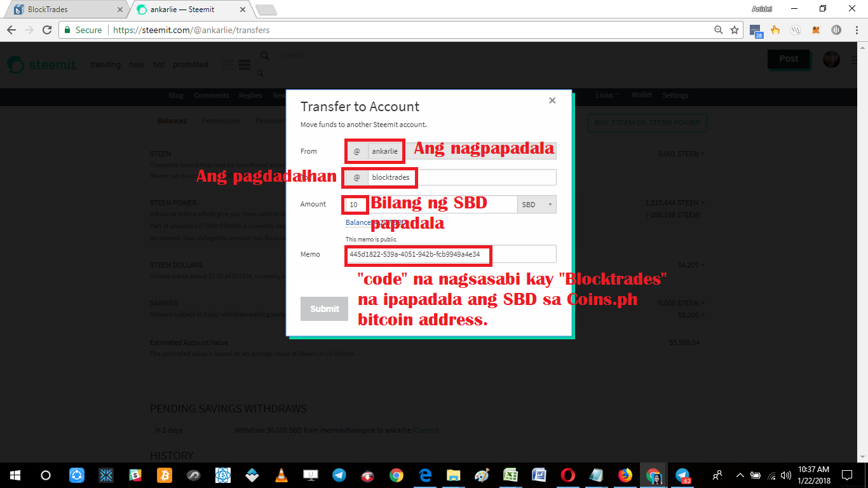Open the MetaMask fox extension
Viewport: 868px width, 488px height.
point(817,30)
